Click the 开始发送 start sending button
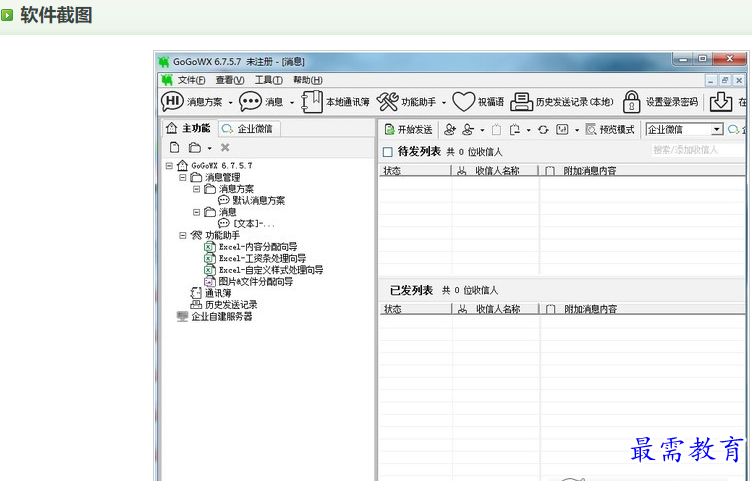This screenshot has height=481, width=752. point(408,129)
